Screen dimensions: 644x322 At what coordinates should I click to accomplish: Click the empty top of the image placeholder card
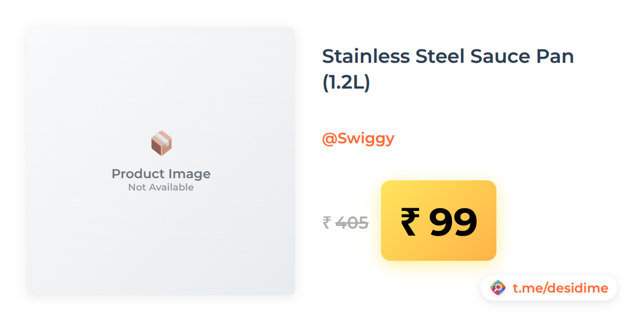coord(161,64)
